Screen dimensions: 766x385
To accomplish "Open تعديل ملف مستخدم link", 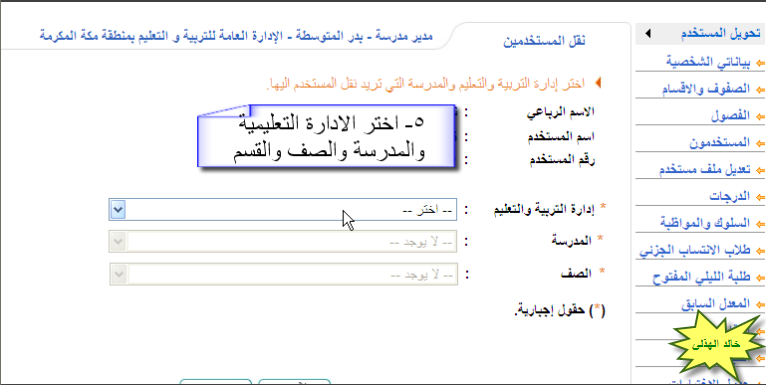I will (703, 170).
